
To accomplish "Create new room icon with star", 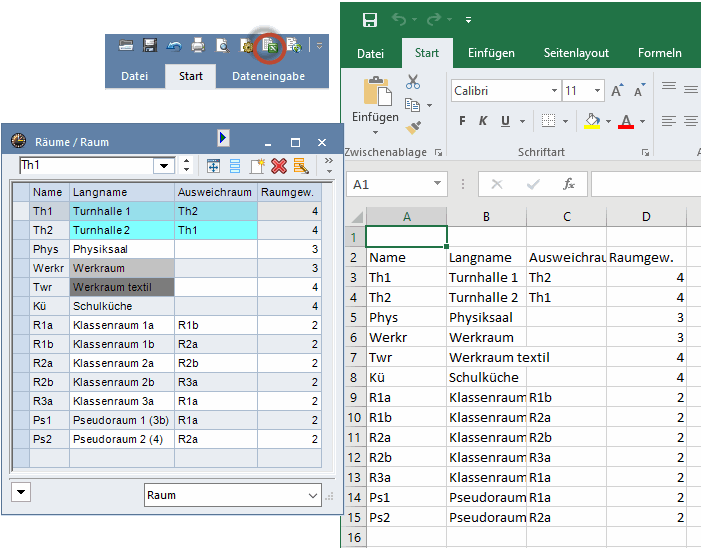I will [x=257, y=166].
